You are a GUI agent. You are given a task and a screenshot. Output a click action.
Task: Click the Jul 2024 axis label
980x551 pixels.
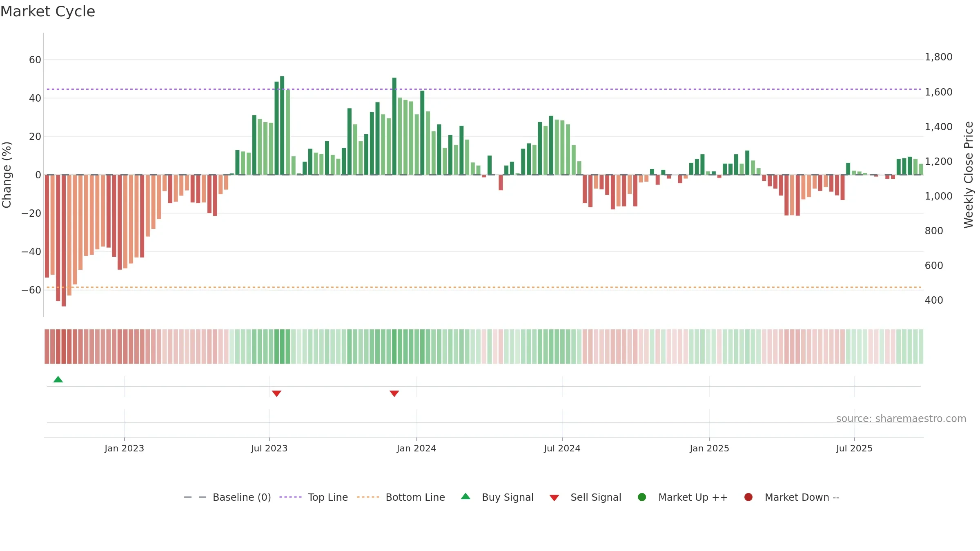click(x=562, y=448)
